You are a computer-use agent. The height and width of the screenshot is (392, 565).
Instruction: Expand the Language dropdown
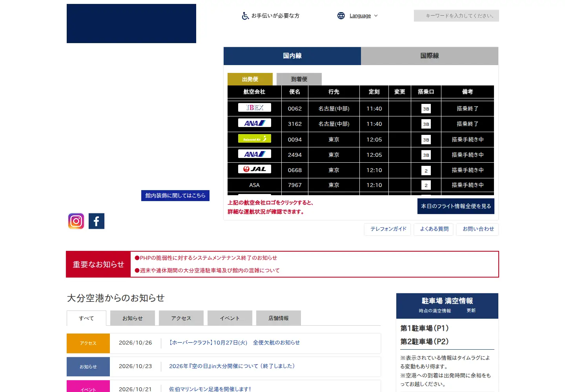364,16
